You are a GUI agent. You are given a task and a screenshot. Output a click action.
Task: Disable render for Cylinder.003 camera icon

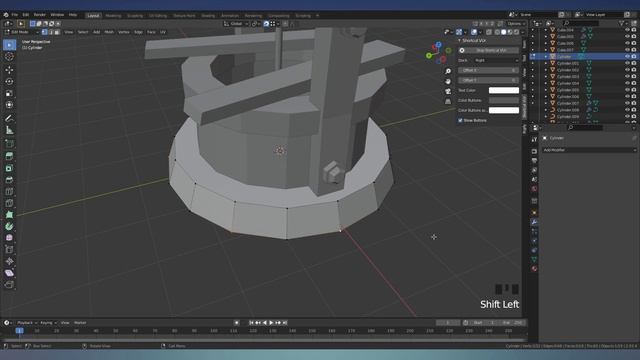click(x=634, y=77)
